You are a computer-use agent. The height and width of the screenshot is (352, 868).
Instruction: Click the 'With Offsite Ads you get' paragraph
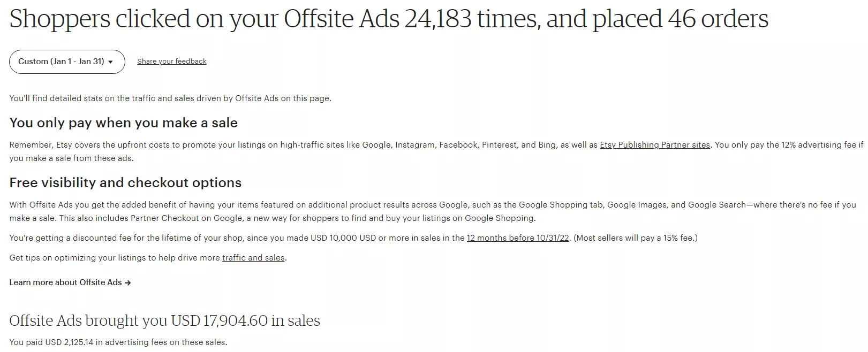tap(433, 211)
